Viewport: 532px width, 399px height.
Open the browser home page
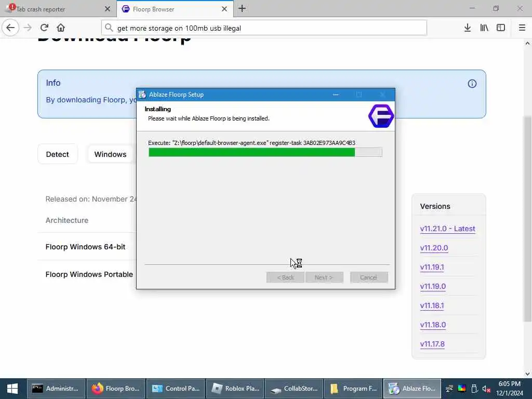point(61,28)
